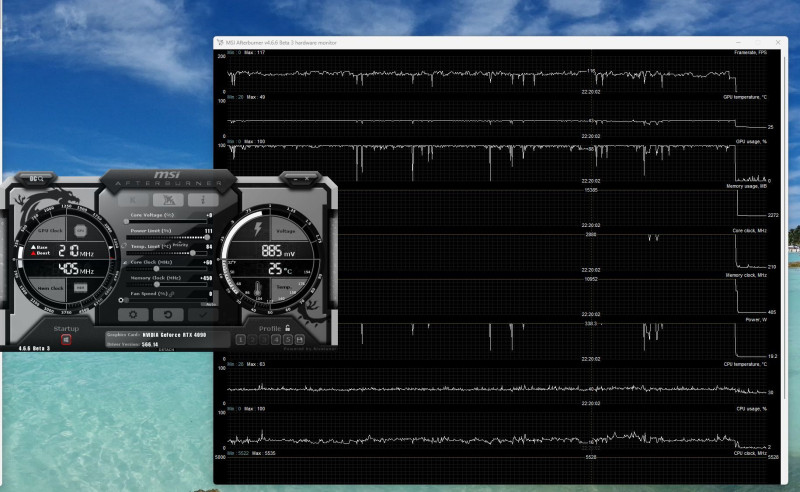
Task: Toggle the Fan Speed Auto button
Action: (x=209, y=304)
